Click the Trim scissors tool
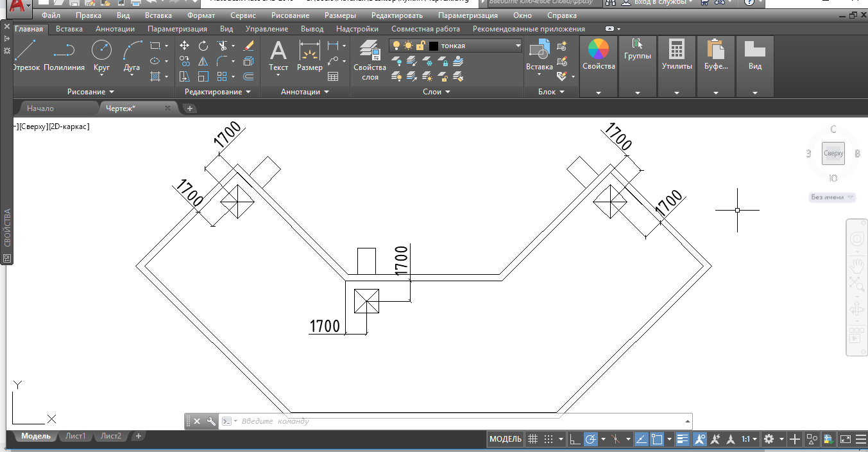 [222, 46]
